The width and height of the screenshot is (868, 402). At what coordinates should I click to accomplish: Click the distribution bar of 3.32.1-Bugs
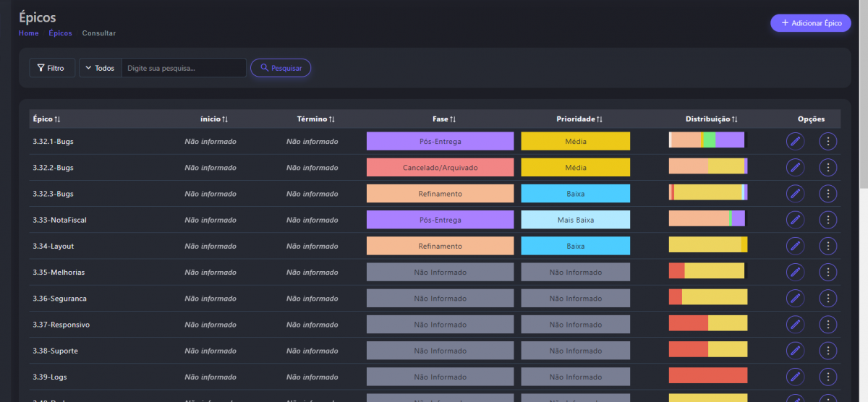tap(706, 140)
